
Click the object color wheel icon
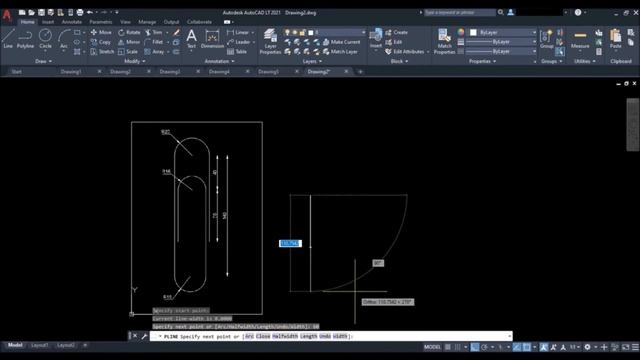click(461, 32)
